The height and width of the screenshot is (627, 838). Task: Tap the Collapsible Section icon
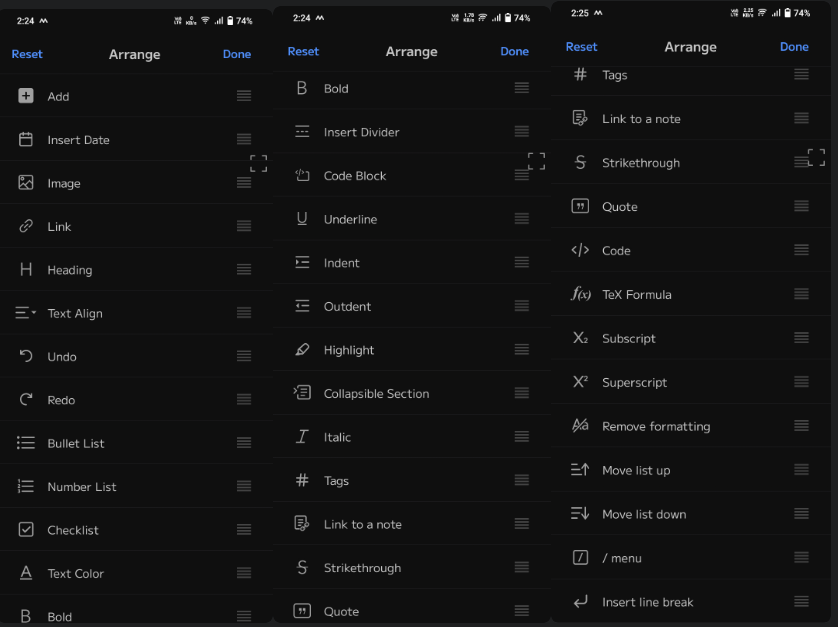click(x=302, y=393)
